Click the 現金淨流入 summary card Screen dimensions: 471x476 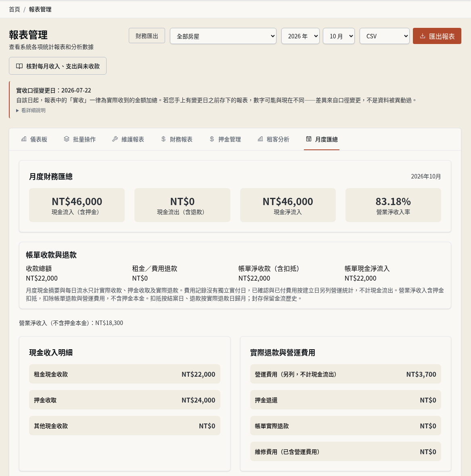(288, 205)
